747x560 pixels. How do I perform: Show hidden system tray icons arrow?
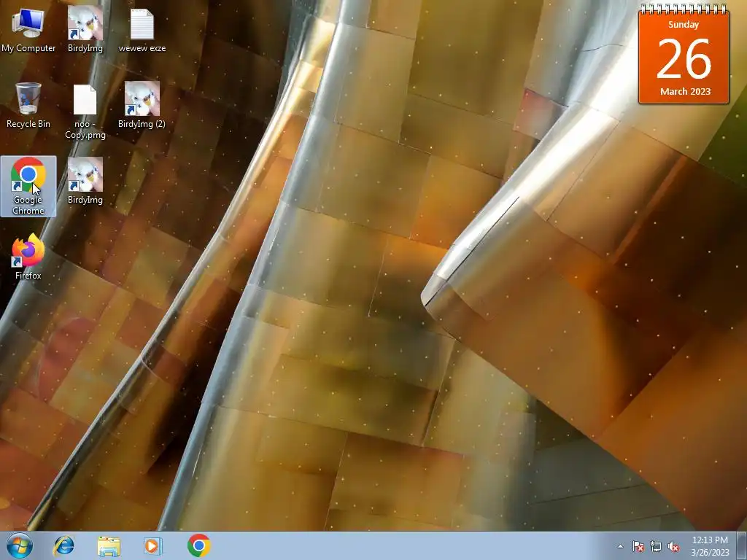pos(620,546)
